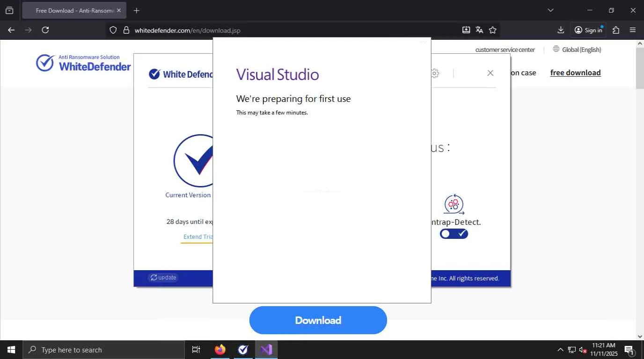This screenshot has width=644, height=359.
Task: Open the Windows Start menu
Action: 11,350
